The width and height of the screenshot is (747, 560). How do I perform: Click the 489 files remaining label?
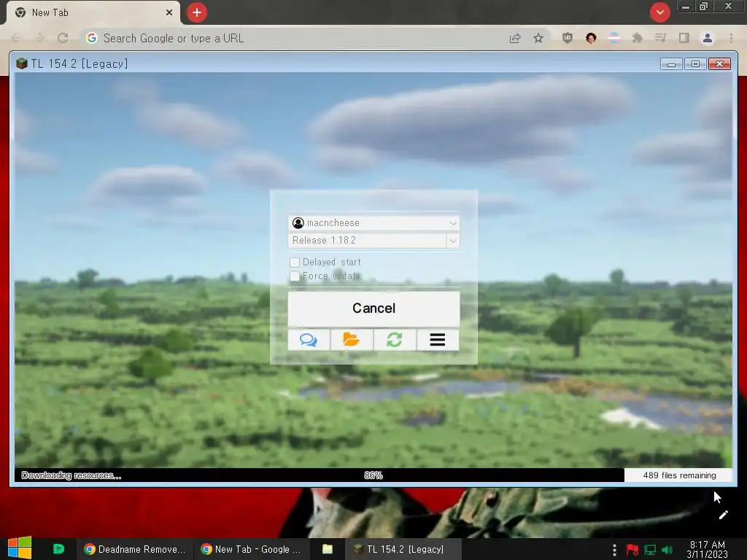tap(679, 475)
